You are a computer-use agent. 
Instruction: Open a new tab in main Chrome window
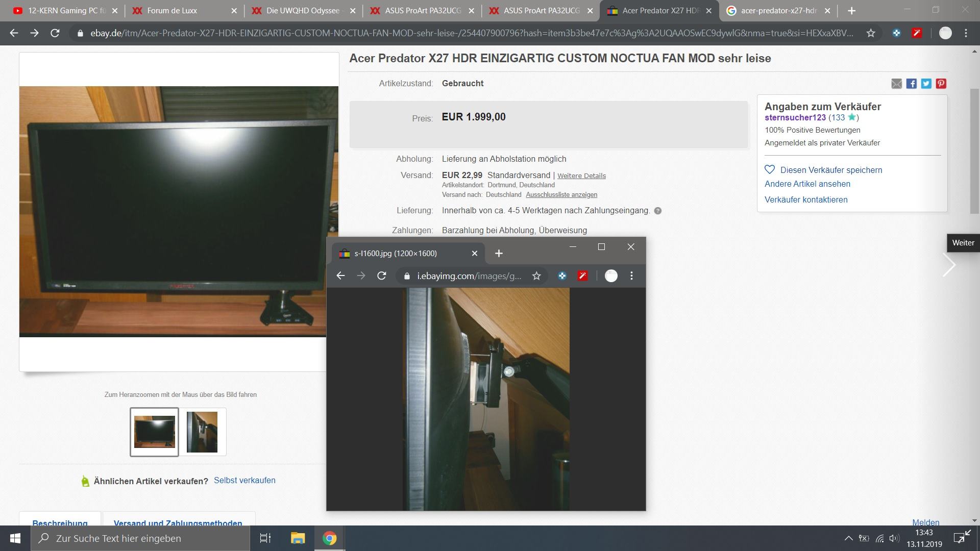coord(851,10)
